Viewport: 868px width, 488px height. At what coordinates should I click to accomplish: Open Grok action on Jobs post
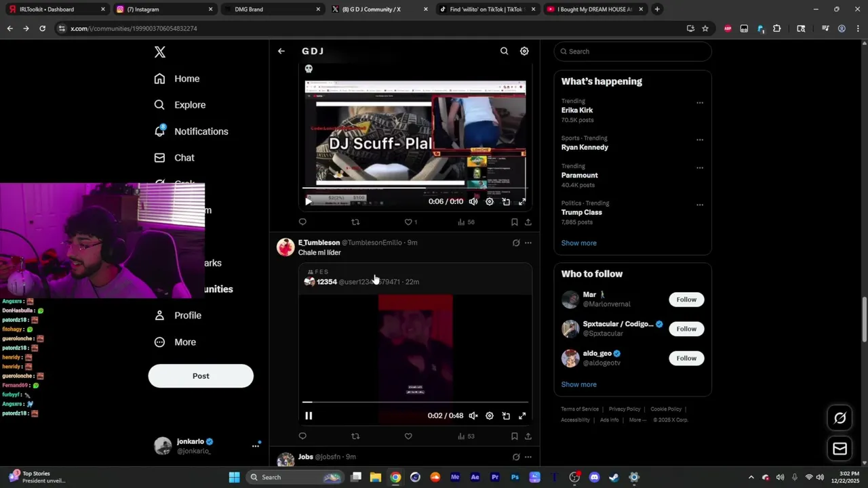(516, 457)
